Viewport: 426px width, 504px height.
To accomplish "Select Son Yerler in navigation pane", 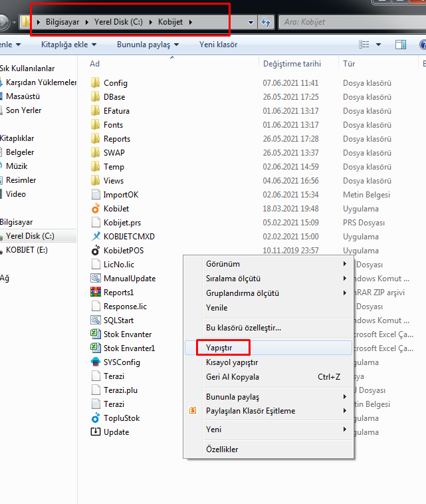I will click(24, 110).
